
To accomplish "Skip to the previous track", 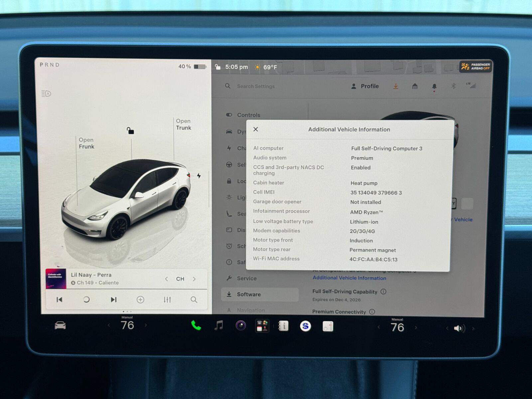I will click(60, 300).
